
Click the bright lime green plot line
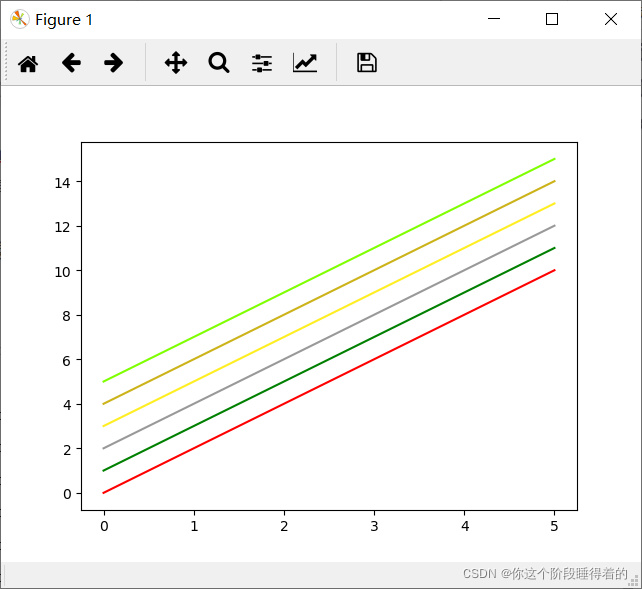[329, 270]
